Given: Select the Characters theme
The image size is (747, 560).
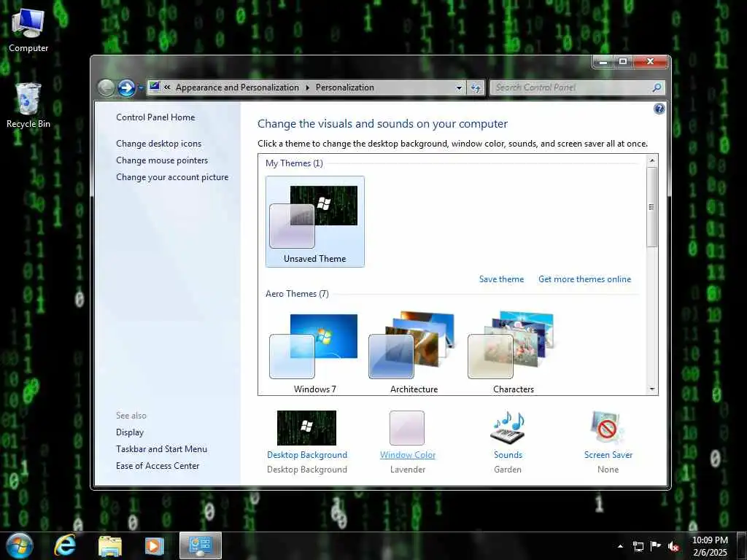Looking at the screenshot, I should coord(513,354).
